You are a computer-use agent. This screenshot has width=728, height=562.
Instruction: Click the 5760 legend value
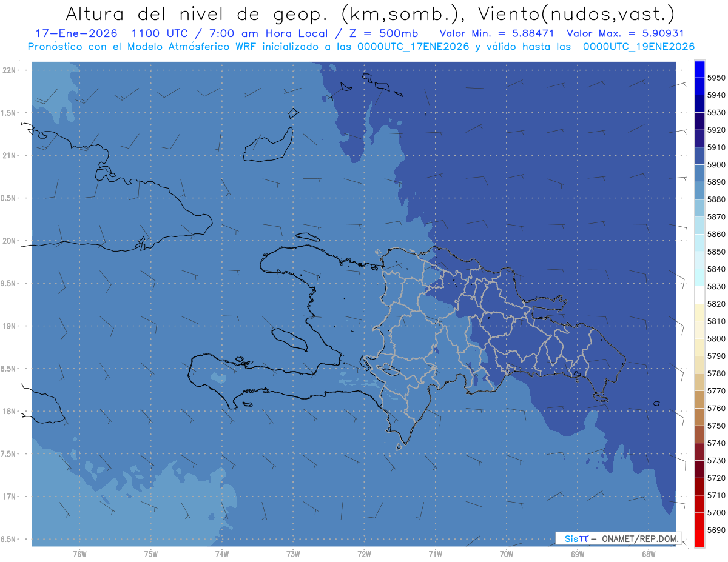click(716, 408)
